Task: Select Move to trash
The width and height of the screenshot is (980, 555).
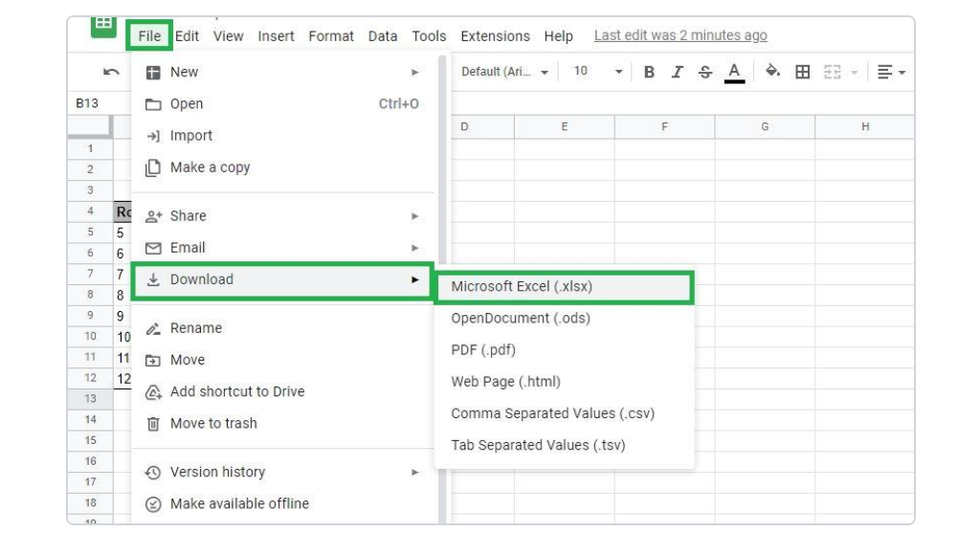Action: point(283,424)
